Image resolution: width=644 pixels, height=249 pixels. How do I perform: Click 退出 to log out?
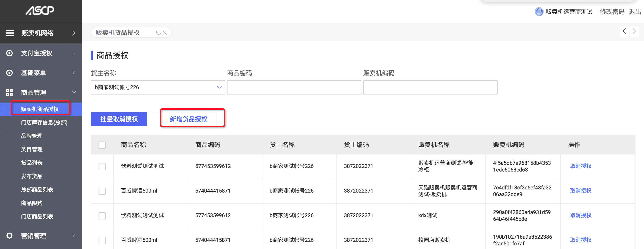point(635,12)
